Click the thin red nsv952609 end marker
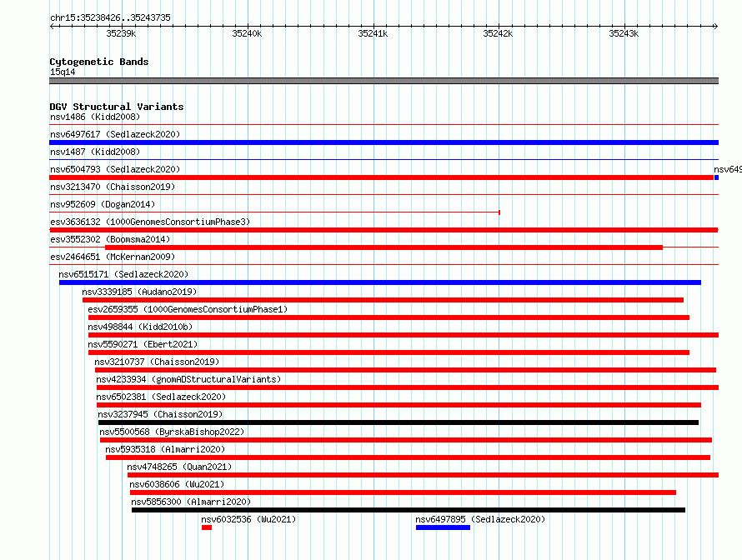 coord(499,212)
